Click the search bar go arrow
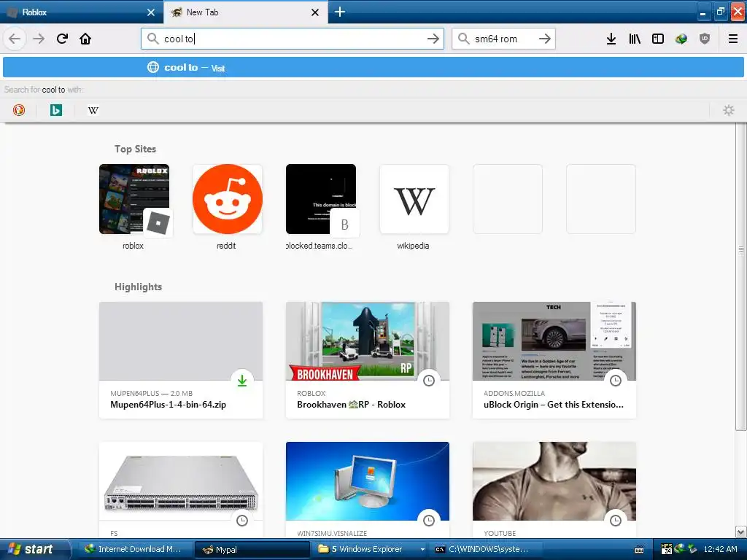This screenshot has height=560, width=747. pyautogui.click(x=544, y=39)
